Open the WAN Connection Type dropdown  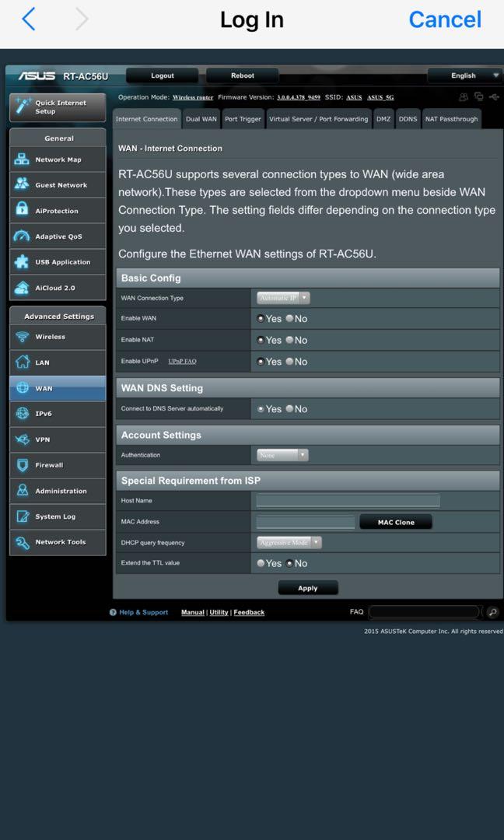click(283, 298)
